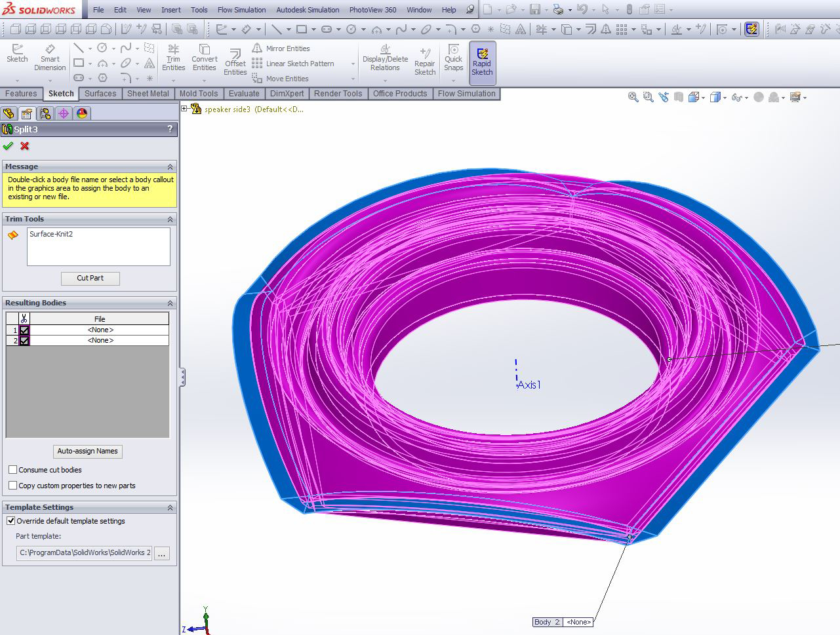Click Zoom to Area in view toolbar
Image resolution: width=840 pixels, height=635 pixels.
click(648, 97)
